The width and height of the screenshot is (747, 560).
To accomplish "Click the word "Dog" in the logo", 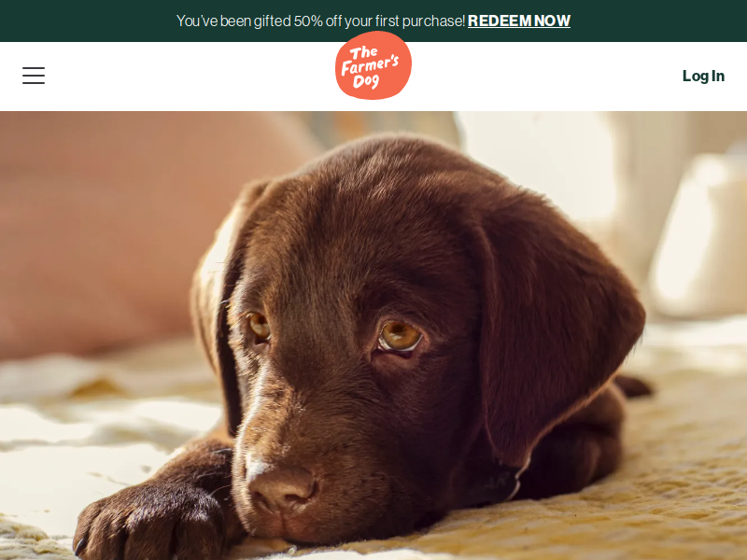I will (x=366, y=81).
